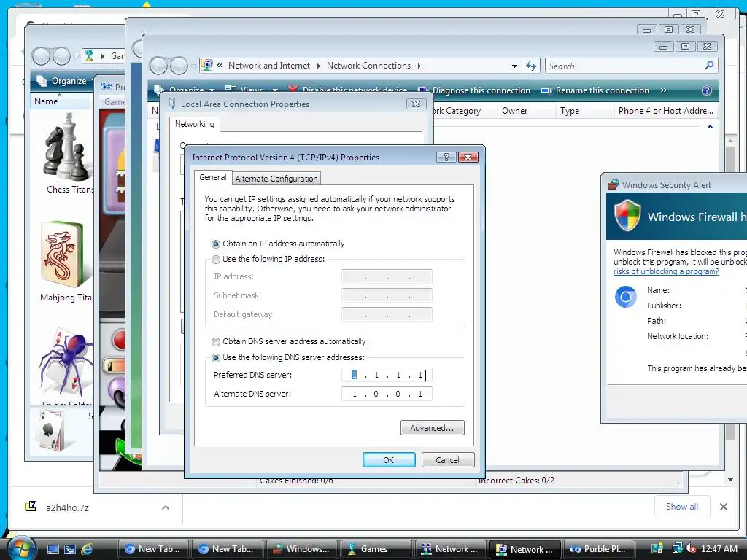Click the back button in Network Connections window

[158, 66]
